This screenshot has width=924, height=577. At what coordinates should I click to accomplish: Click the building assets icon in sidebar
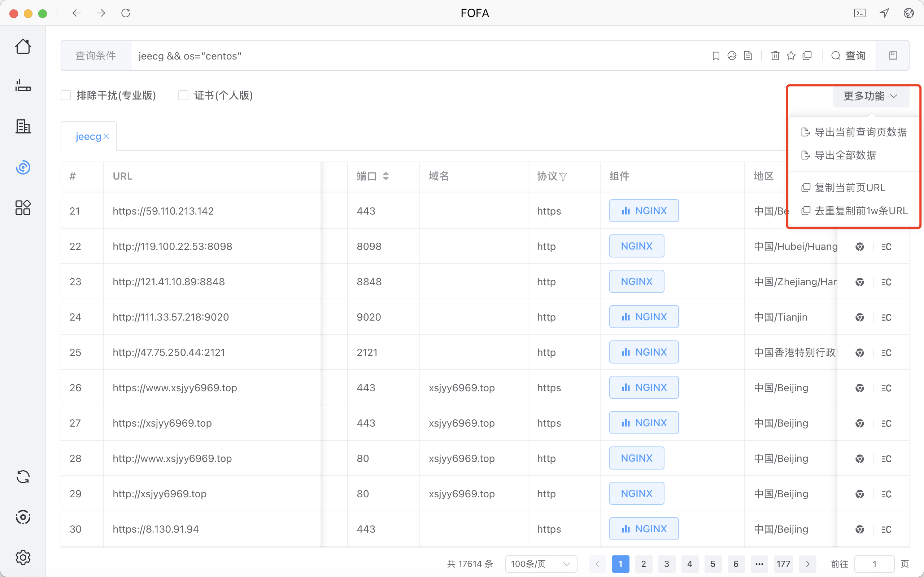(23, 126)
